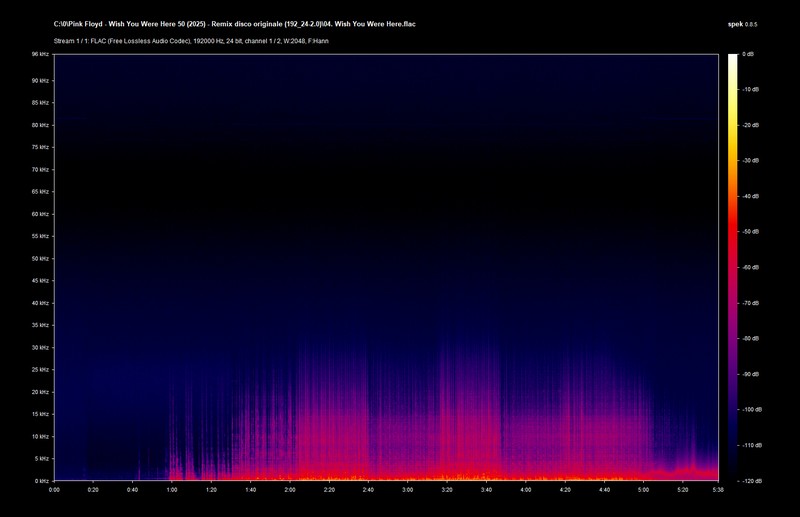Click the 0:40 time axis label
The width and height of the screenshot is (800, 517).
click(133, 490)
